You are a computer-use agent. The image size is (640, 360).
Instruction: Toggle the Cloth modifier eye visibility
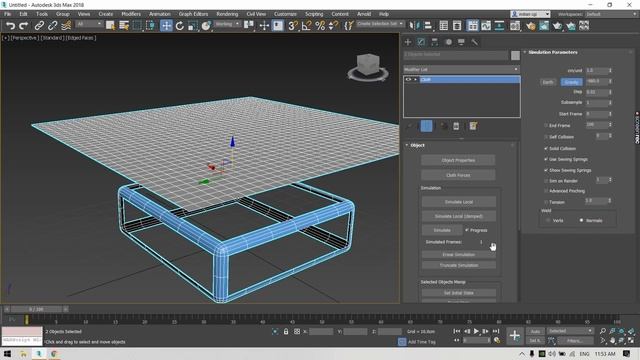tap(408, 80)
